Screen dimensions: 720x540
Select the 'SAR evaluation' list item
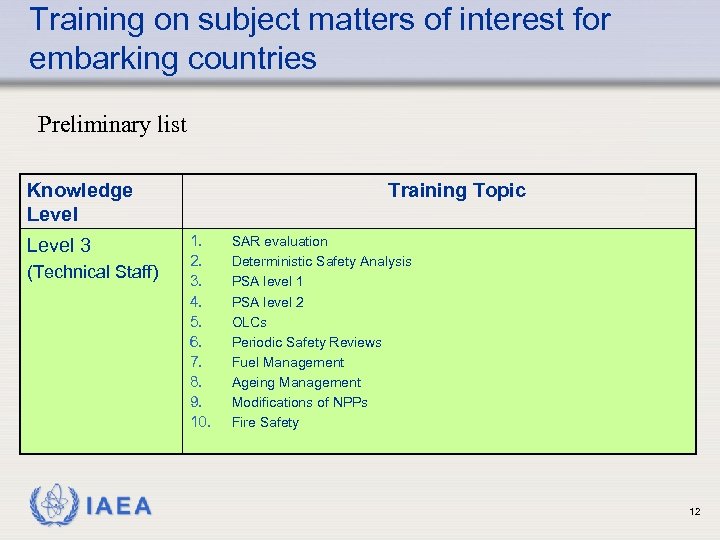coord(279,241)
